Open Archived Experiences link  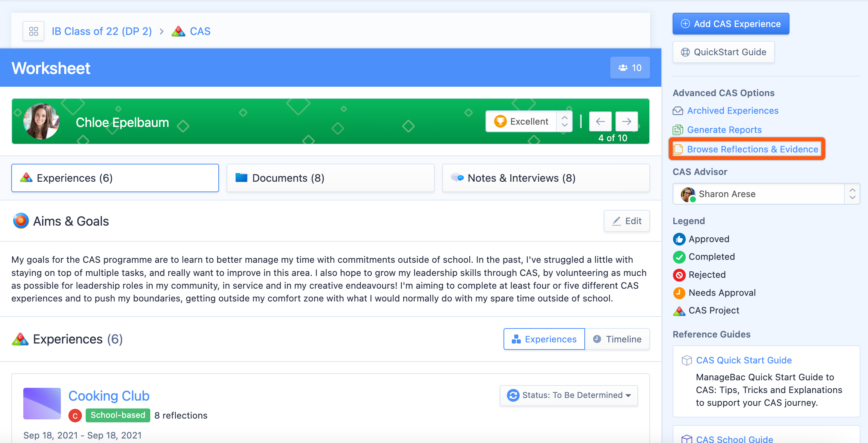click(732, 111)
